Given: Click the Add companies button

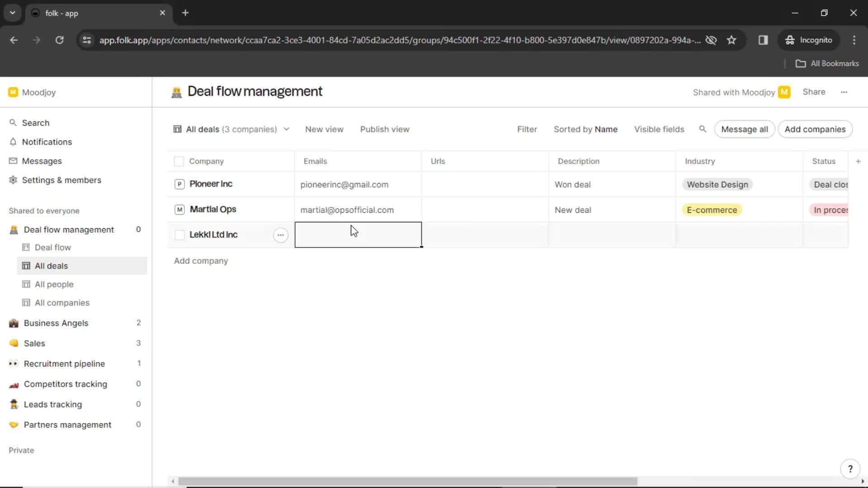Looking at the screenshot, I should (x=816, y=129).
